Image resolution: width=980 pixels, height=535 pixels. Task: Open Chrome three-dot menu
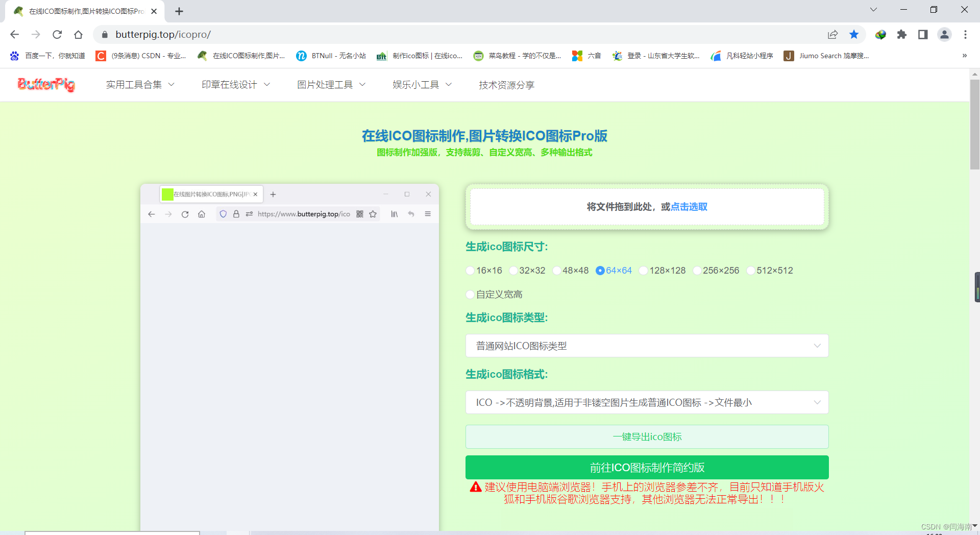tap(965, 34)
